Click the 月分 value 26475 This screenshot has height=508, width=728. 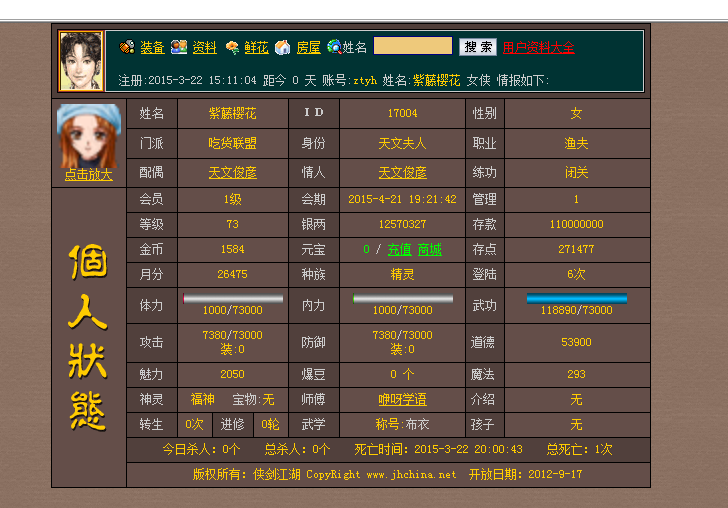point(232,274)
